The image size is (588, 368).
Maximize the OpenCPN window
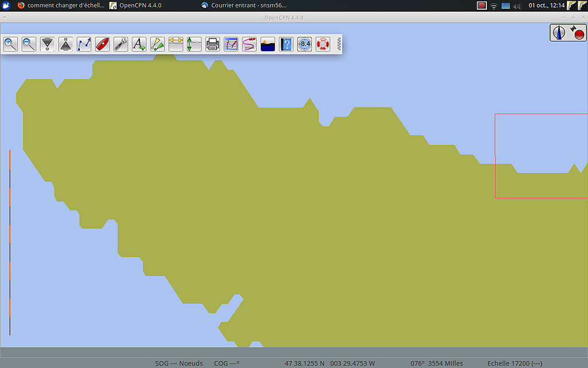(x=573, y=18)
